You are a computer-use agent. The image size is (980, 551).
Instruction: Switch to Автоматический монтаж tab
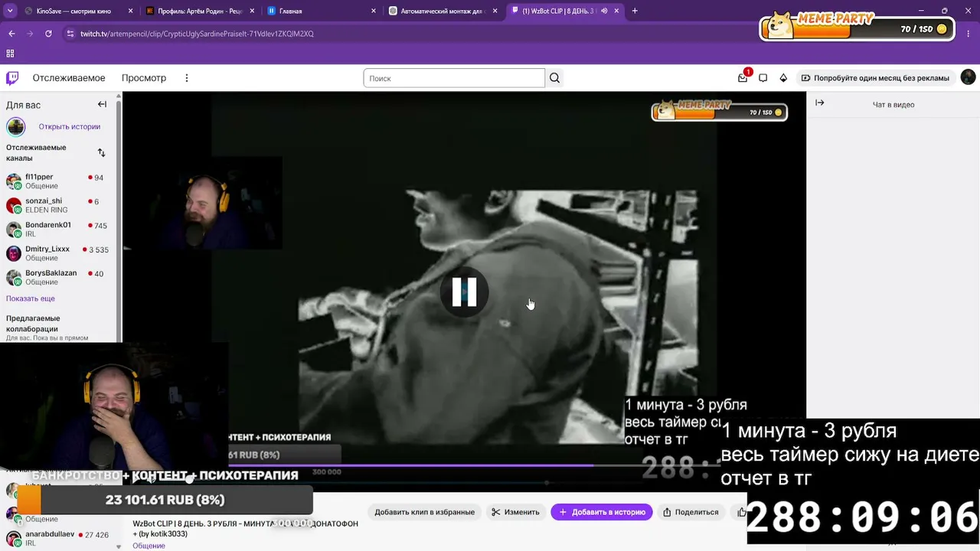point(443,11)
